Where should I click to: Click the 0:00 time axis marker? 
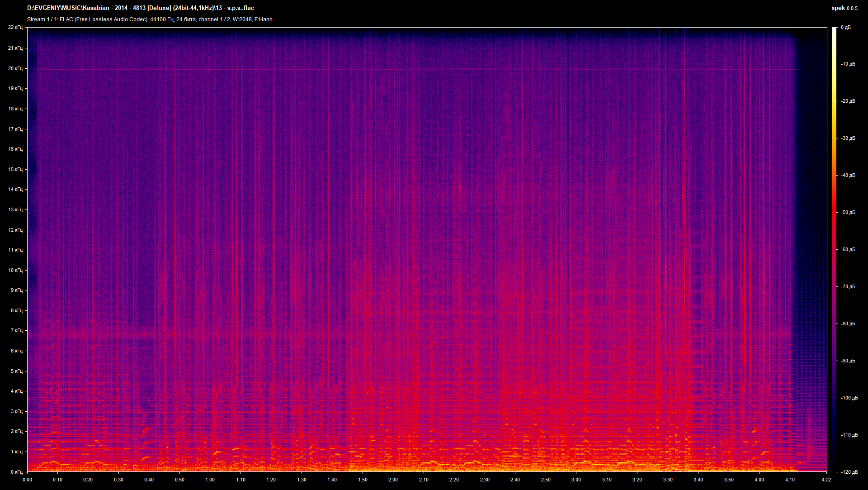coord(27,480)
